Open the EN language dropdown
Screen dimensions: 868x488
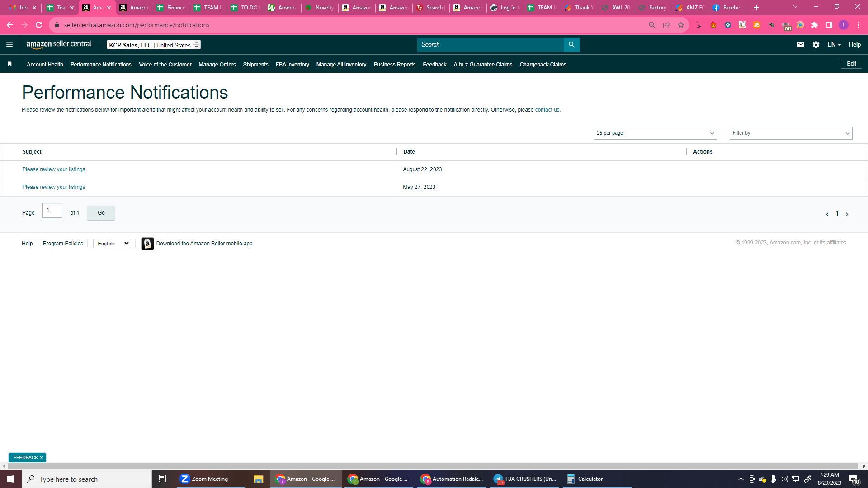tap(834, 45)
